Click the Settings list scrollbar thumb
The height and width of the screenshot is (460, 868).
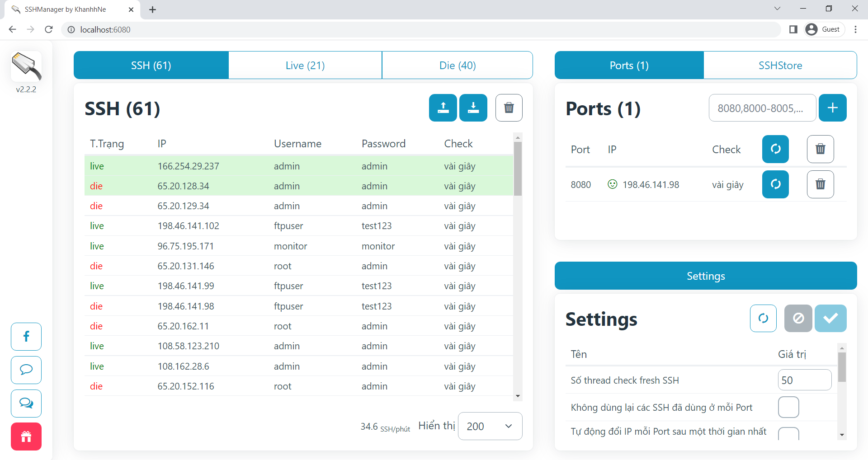coord(842,367)
